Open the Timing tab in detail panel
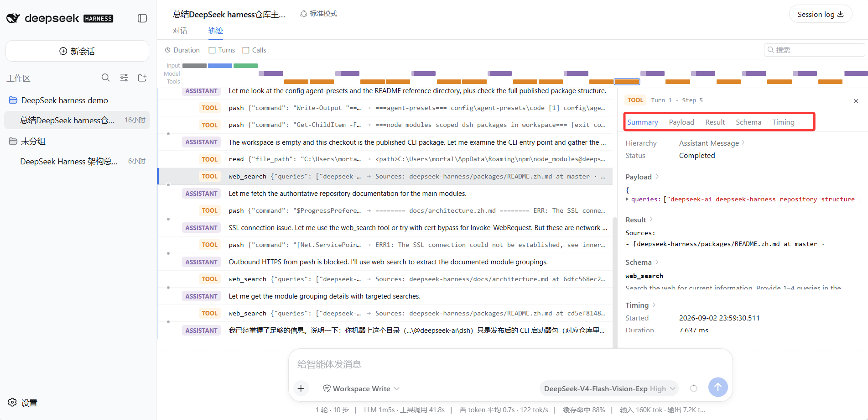This screenshot has height=420, width=868. [783, 122]
